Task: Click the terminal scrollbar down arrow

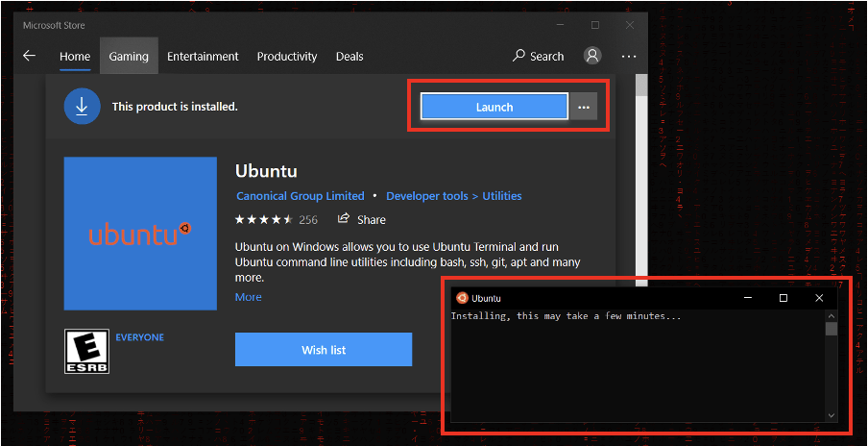Action: point(832,415)
